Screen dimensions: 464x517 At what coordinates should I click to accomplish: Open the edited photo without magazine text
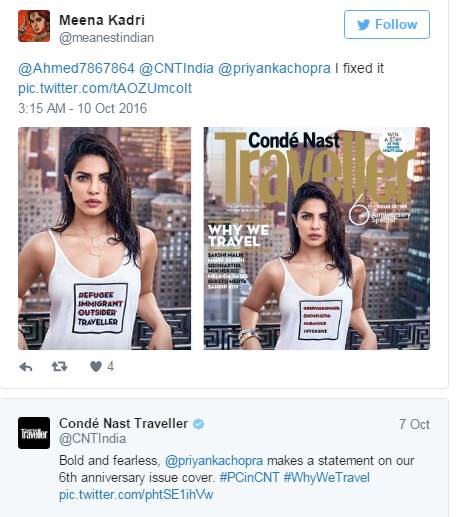[x=105, y=238]
